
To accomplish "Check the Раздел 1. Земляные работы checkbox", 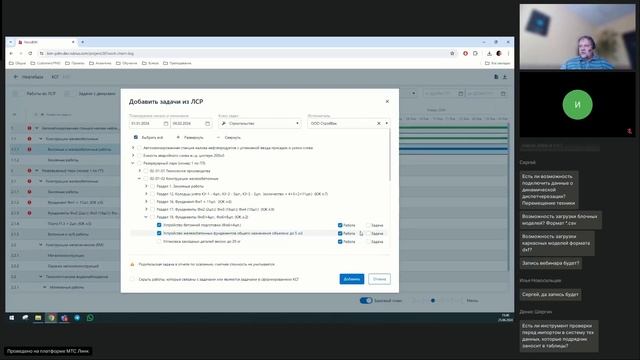I will pyautogui.click(x=153, y=186).
